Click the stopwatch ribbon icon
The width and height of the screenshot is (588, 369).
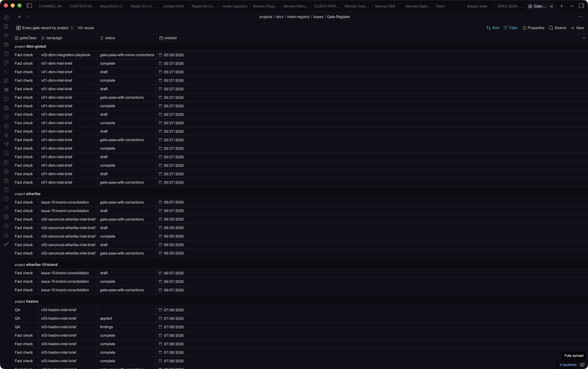[6, 226]
